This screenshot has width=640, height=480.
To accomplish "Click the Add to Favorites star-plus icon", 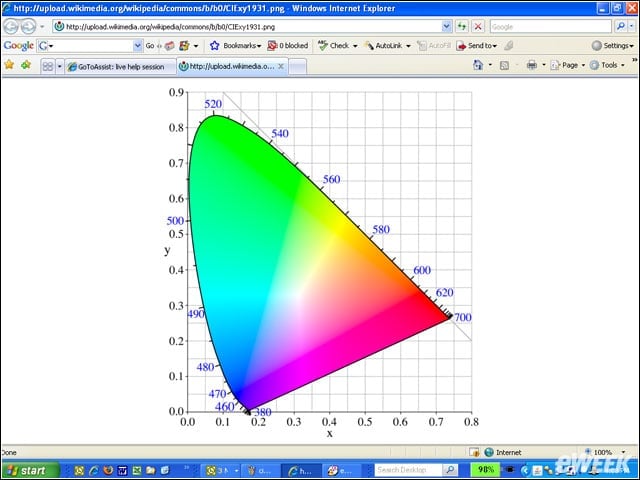I will point(26,64).
